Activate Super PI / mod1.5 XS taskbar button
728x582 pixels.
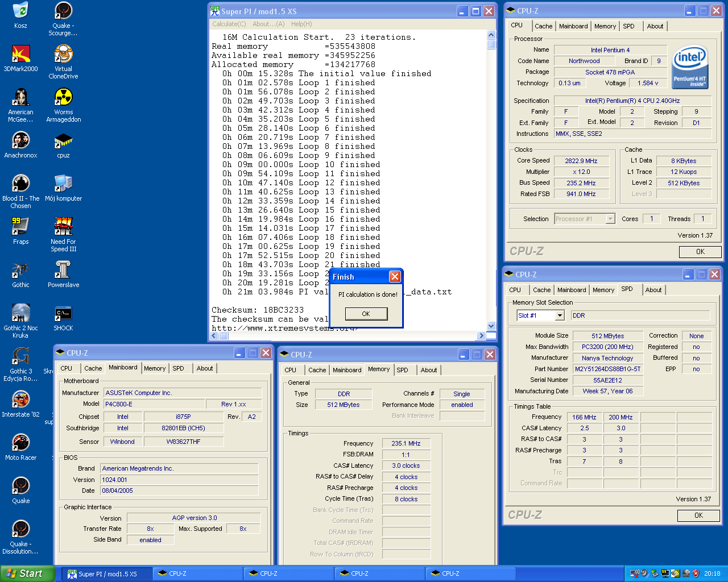tap(107, 574)
